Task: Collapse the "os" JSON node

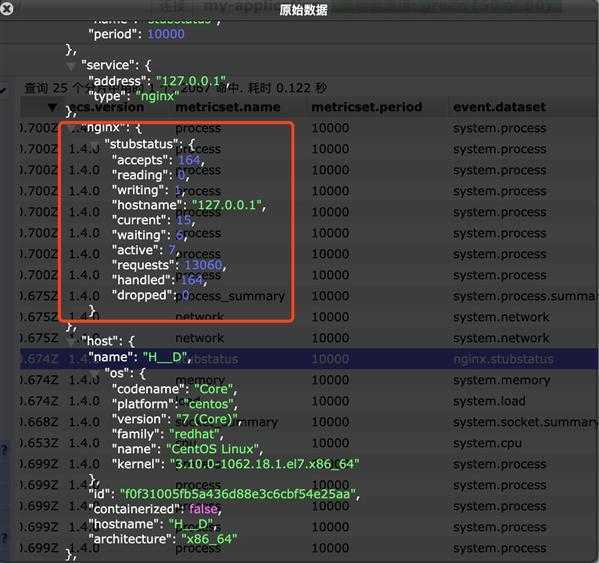Action: click(x=94, y=373)
